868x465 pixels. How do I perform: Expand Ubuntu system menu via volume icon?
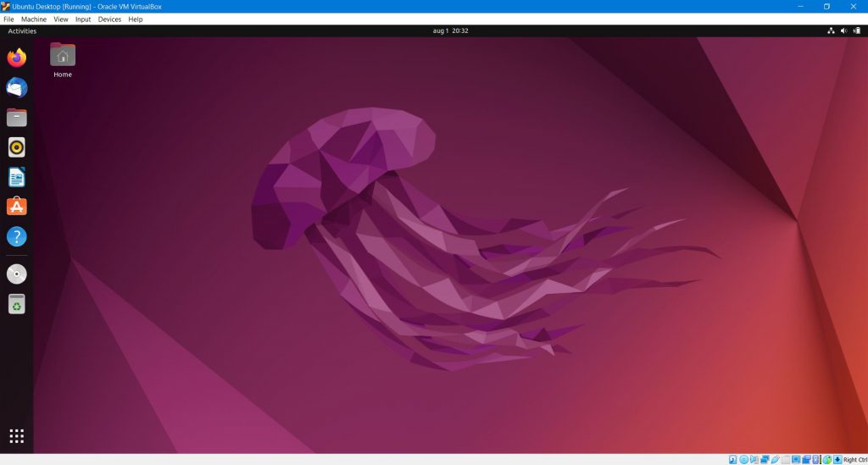point(843,31)
